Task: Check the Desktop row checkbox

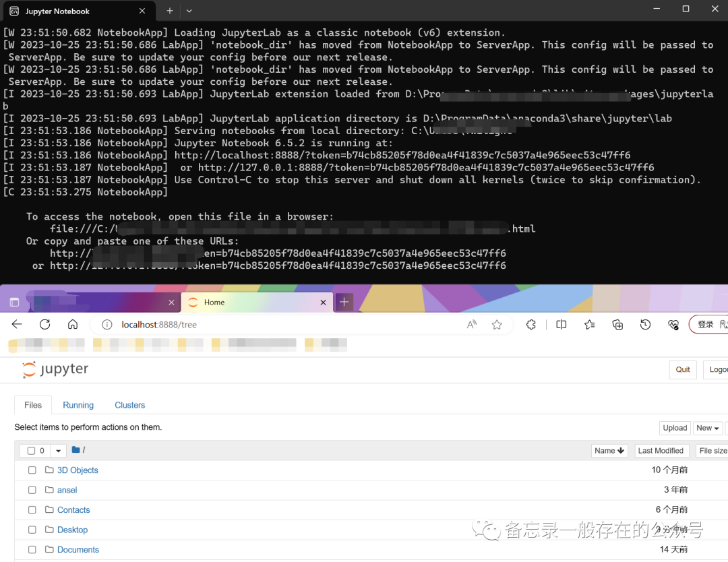Action: pyautogui.click(x=32, y=530)
